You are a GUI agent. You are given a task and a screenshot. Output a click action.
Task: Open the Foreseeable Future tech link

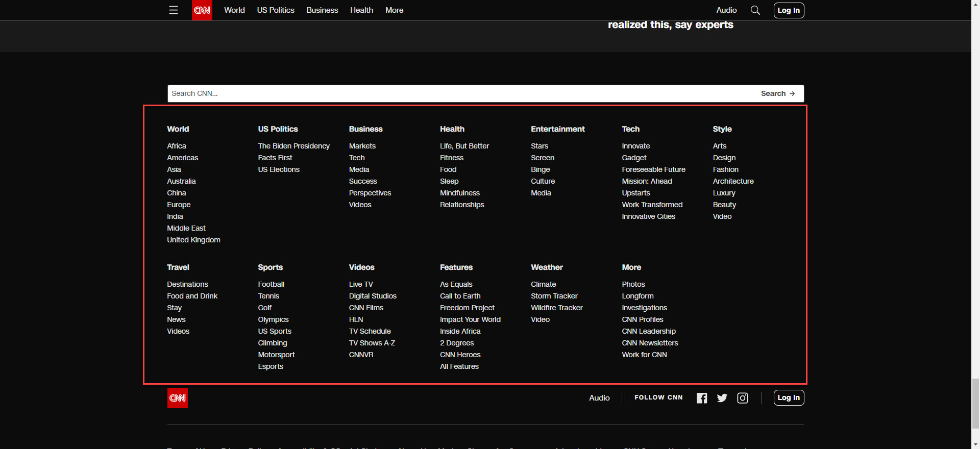653,169
